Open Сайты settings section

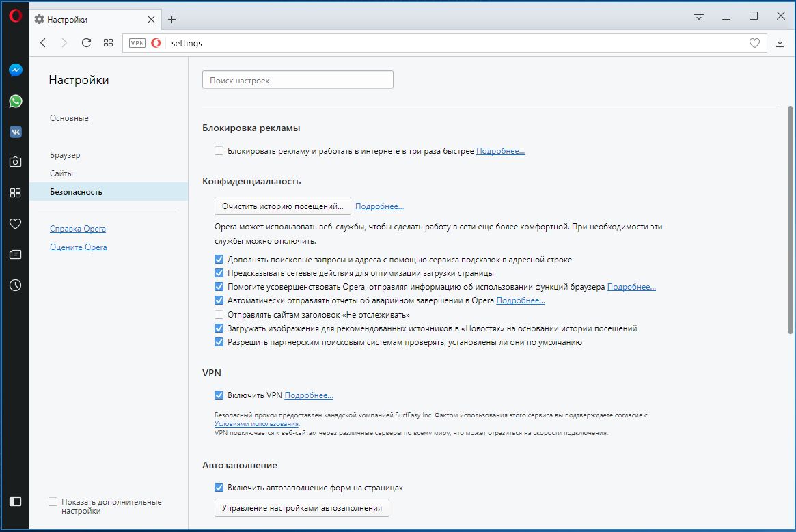pos(61,173)
